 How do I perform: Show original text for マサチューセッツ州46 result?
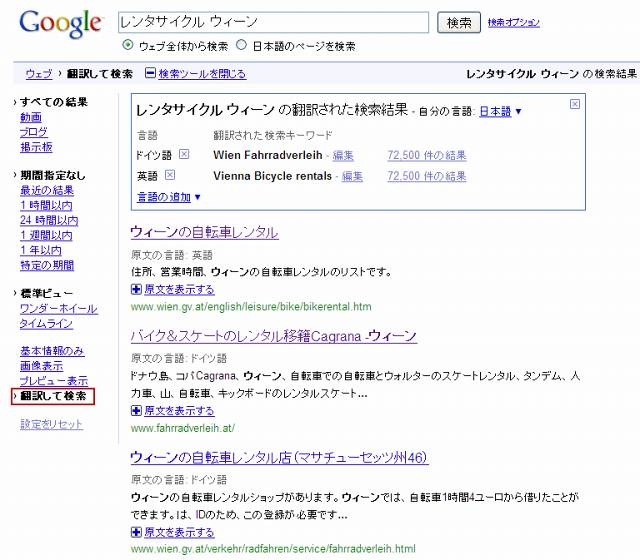[179, 532]
